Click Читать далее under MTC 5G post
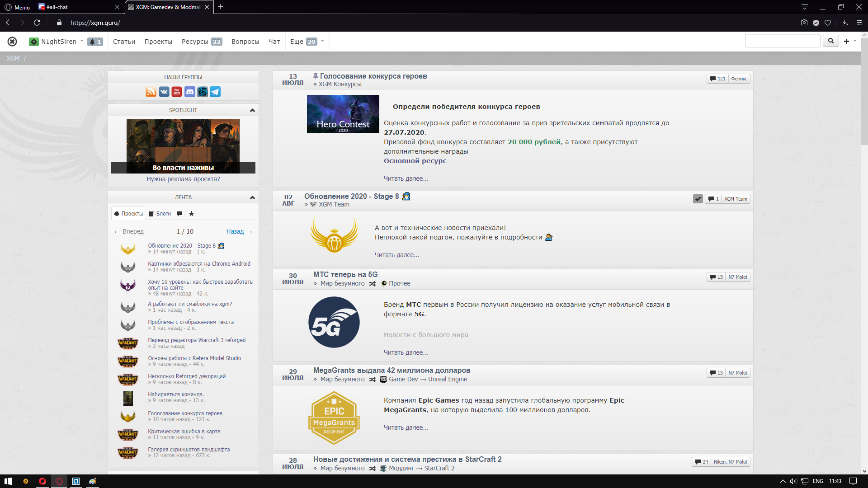The height and width of the screenshot is (488, 868). tap(406, 352)
